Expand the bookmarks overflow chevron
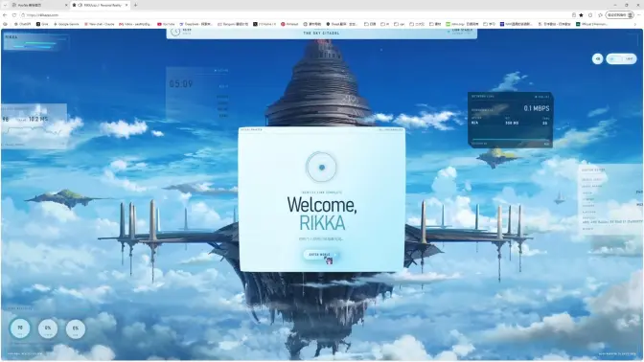Screen dimensions: 644x362 pyautogui.click(x=635, y=24)
